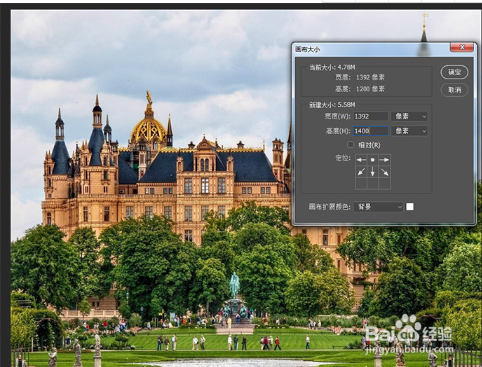Click the 宽度(W) input field
482x367 pixels.
[x=371, y=116]
